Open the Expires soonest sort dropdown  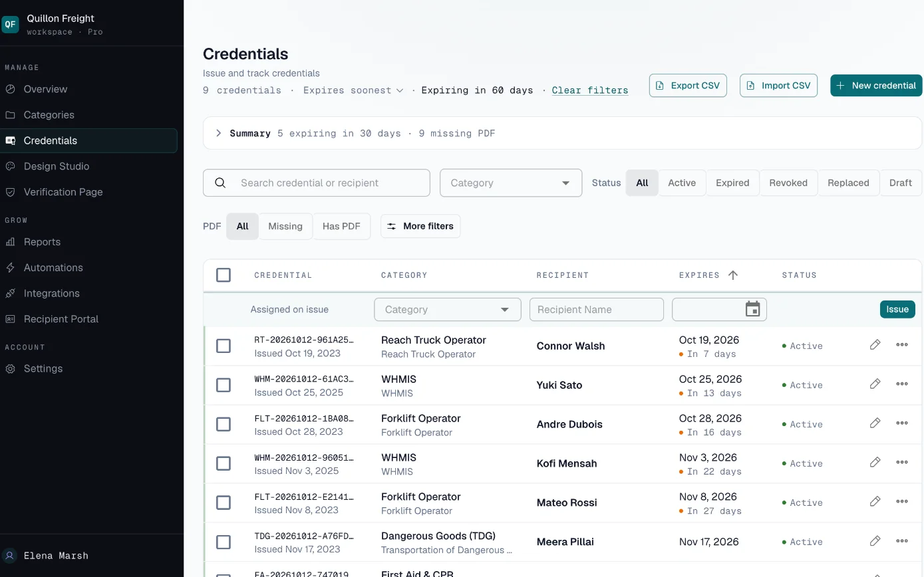(353, 90)
